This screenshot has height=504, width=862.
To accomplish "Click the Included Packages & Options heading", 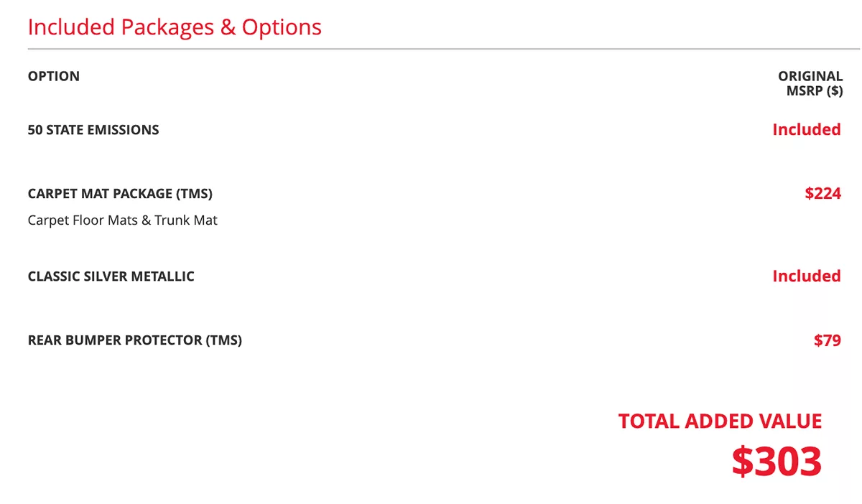I will coord(175,27).
